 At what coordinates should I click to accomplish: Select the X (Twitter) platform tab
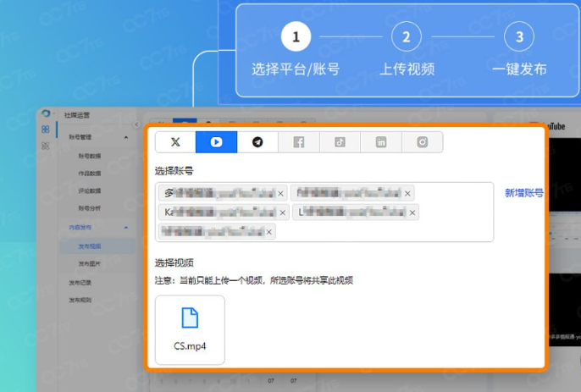pyautogui.click(x=175, y=142)
